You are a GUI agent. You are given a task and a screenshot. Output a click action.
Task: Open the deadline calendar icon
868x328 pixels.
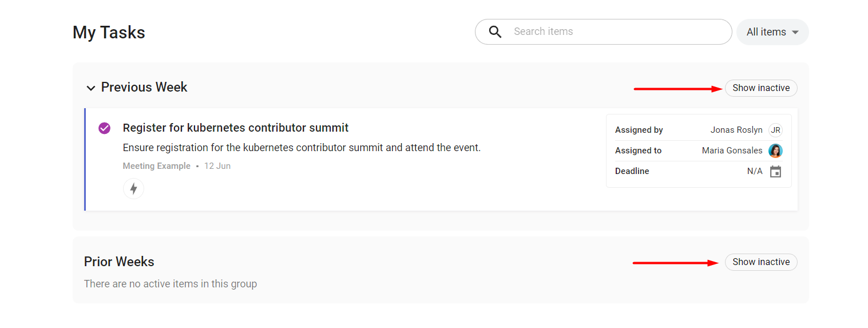(775, 171)
